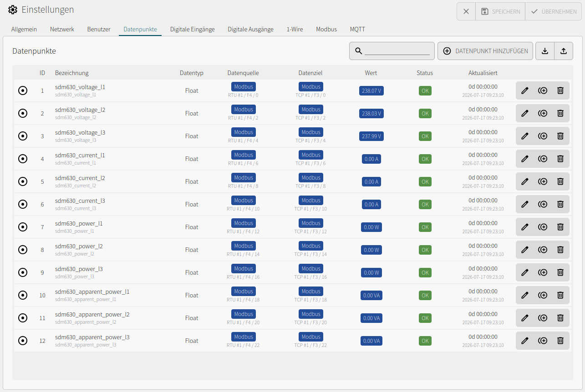Click the Modbus source badge of sdm630_voltage_l1
585x392 pixels.
click(x=244, y=86)
